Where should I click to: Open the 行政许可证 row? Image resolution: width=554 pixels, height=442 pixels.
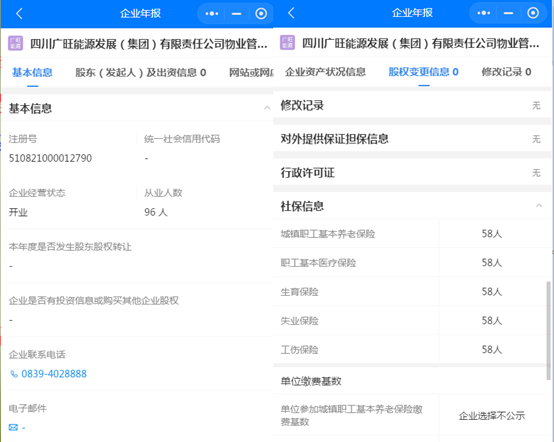pos(412,173)
